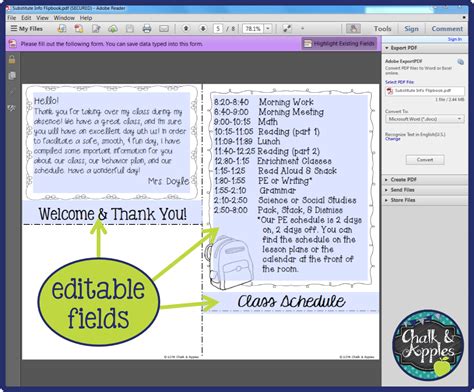Open the Sign pane
The height and width of the screenshot is (392, 474).
click(411, 29)
